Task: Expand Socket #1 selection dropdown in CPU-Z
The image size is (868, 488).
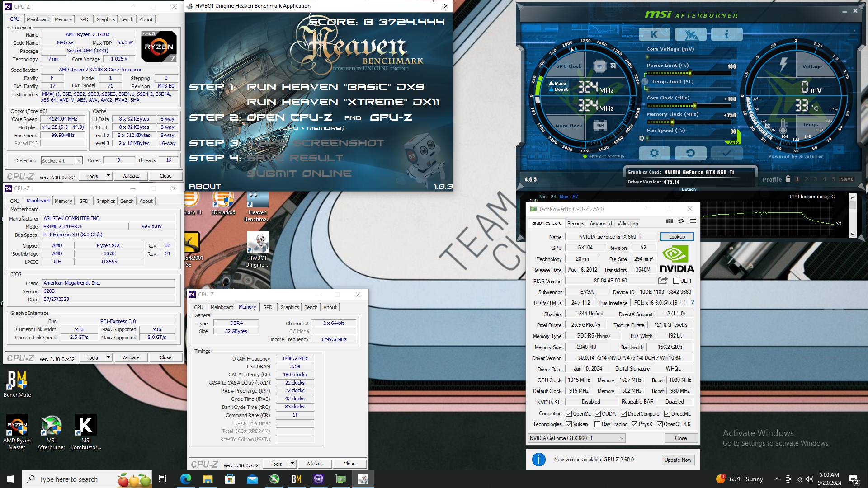Action: [x=79, y=161]
